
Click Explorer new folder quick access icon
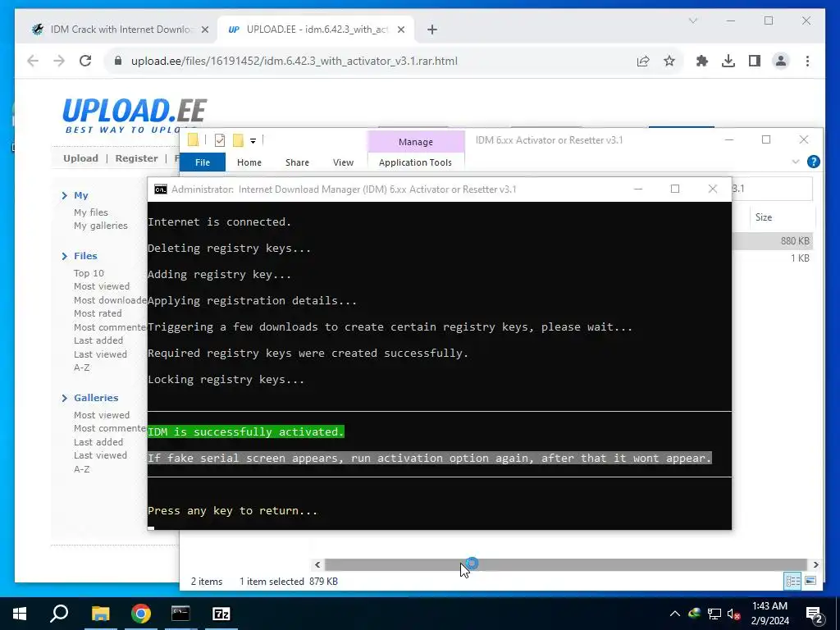click(x=238, y=140)
